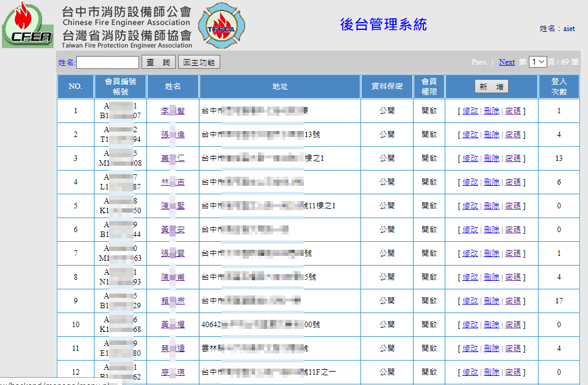Focus the 姓名 search input field
Screen dimensions: 588x385
pos(107,62)
